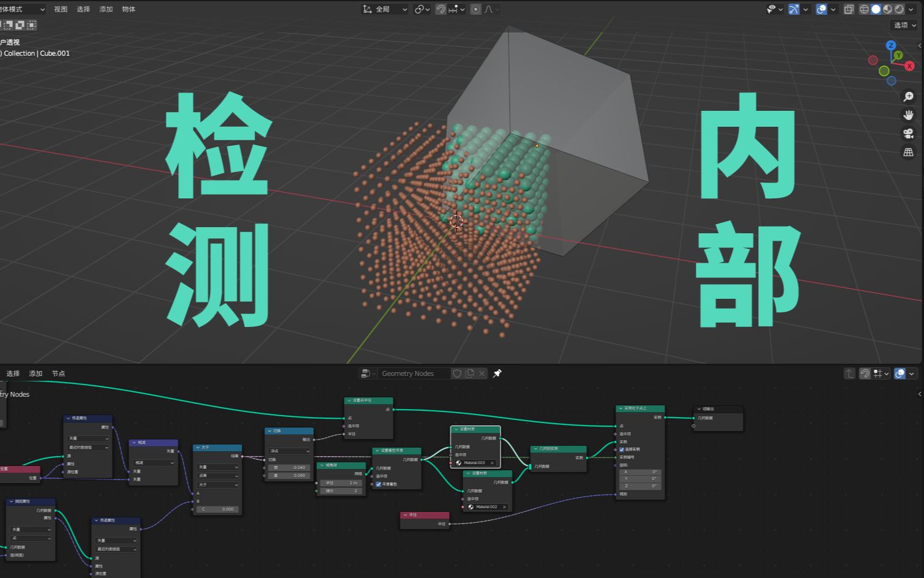
Task: Open the 浮点 type dropdown in 切换 node
Action: click(x=289, y=451)
